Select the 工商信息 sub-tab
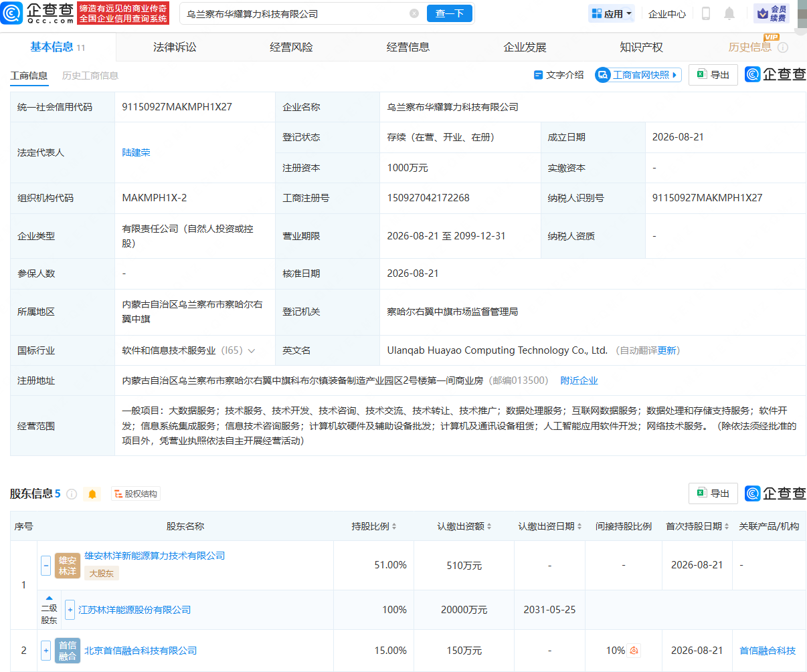 coord(29,76)
